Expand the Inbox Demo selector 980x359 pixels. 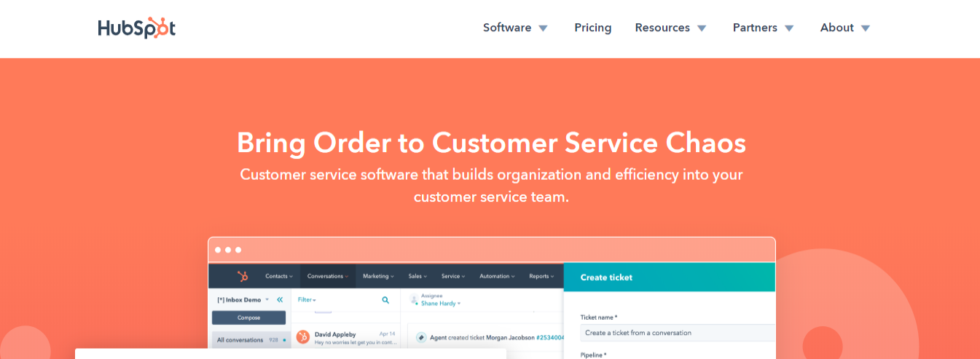point(243,299)
